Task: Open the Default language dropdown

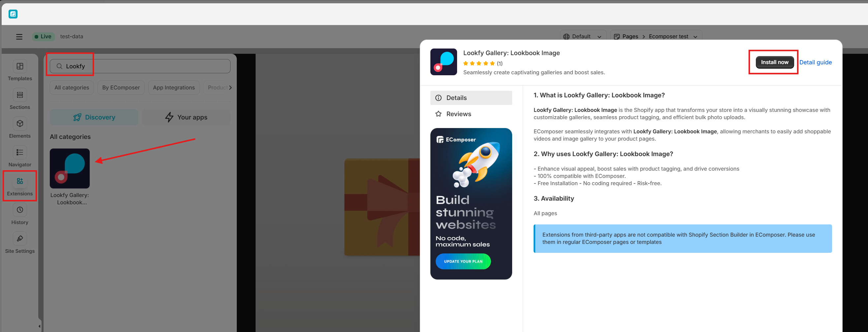Action: click(x=583, y=37)
